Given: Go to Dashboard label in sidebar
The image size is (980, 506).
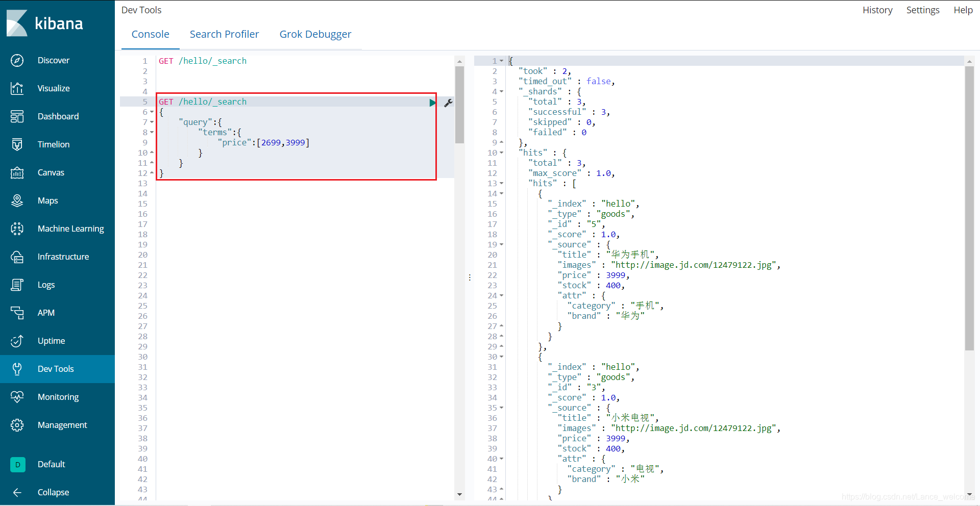Looking at the screenshot, I should (58, 116).
